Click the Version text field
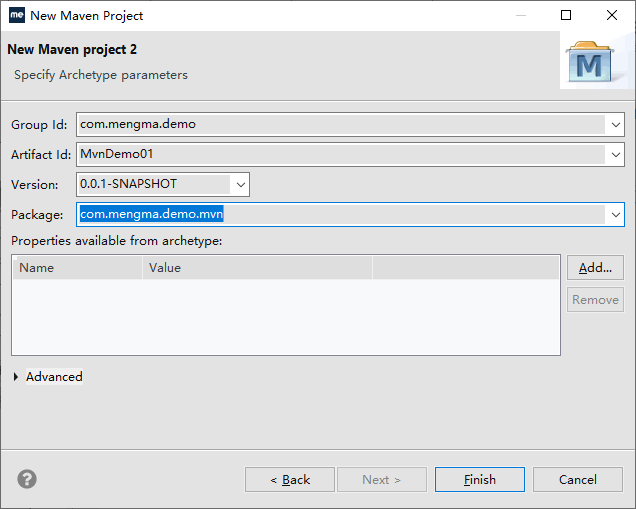The image size is (636, 509). point(150,185)
